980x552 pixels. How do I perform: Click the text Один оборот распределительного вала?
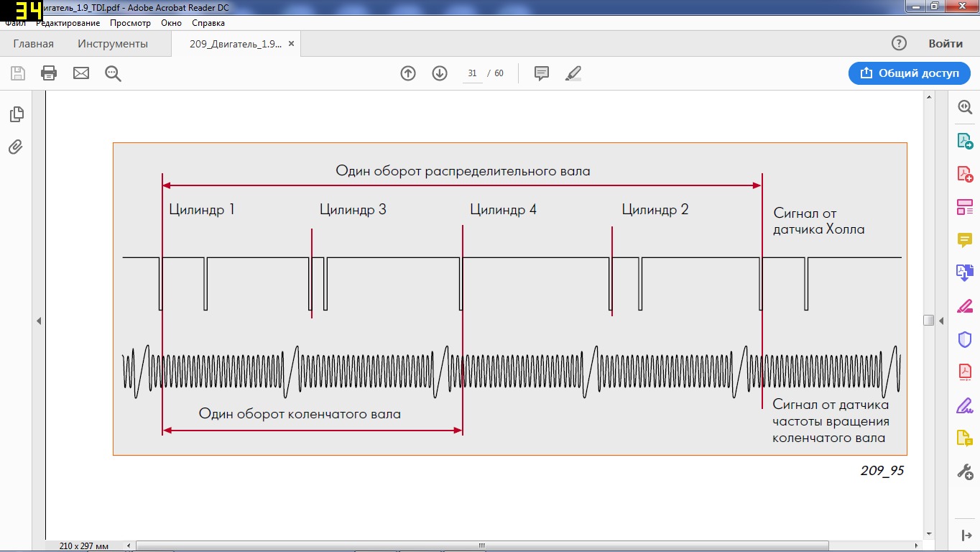coord(463,171)
